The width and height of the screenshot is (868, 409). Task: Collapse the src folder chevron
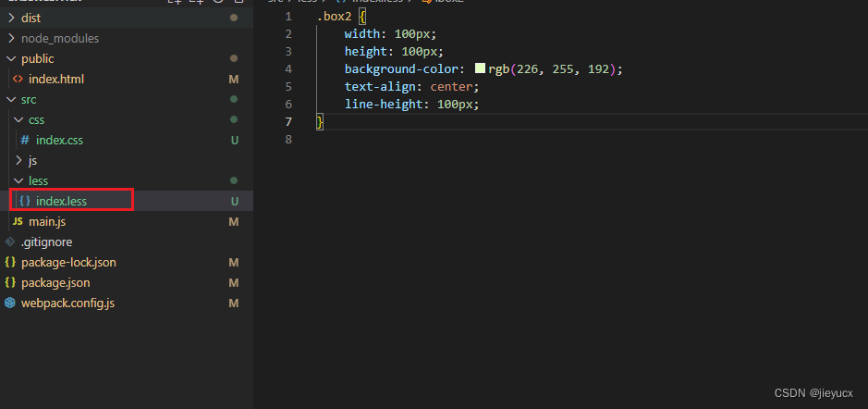point(11,100)
